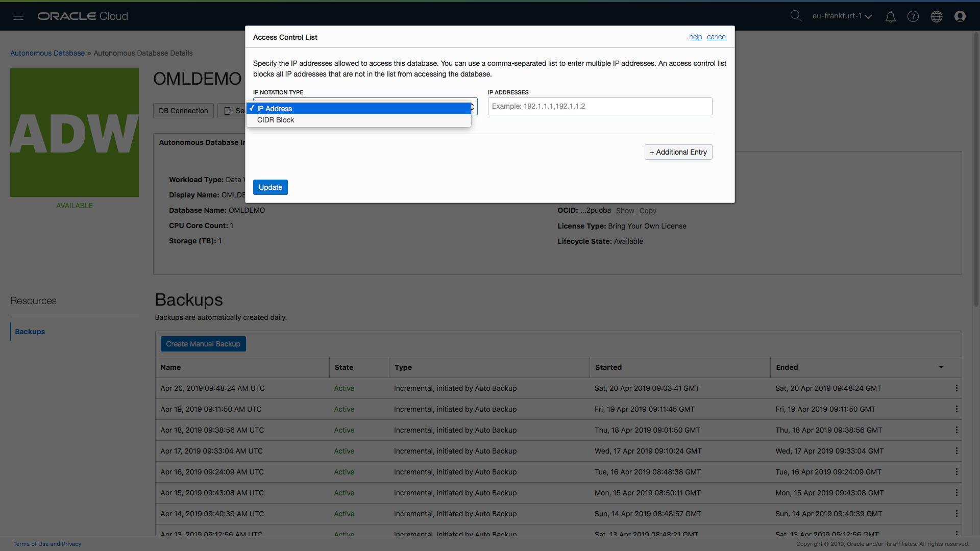Image resolution: width=980 pixels, height=551 pixels.
Task: Expand the eu-frankfurt-1 region dropdown
Action: coord(842,16)
